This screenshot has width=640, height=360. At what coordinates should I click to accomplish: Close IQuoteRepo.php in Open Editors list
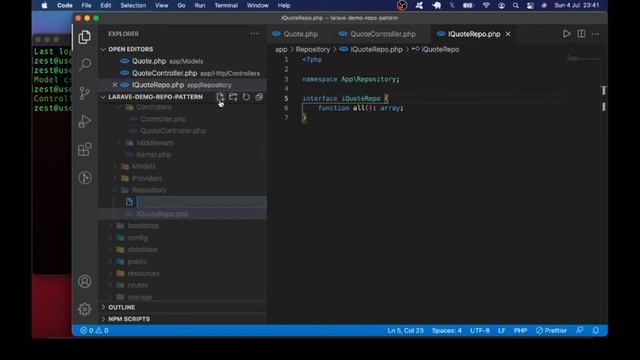point(115,85)
